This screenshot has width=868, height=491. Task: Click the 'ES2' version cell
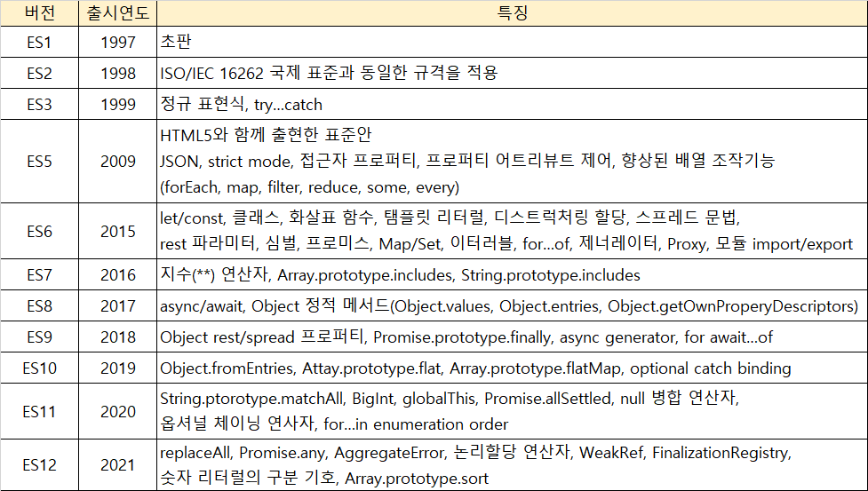point(39,73)
